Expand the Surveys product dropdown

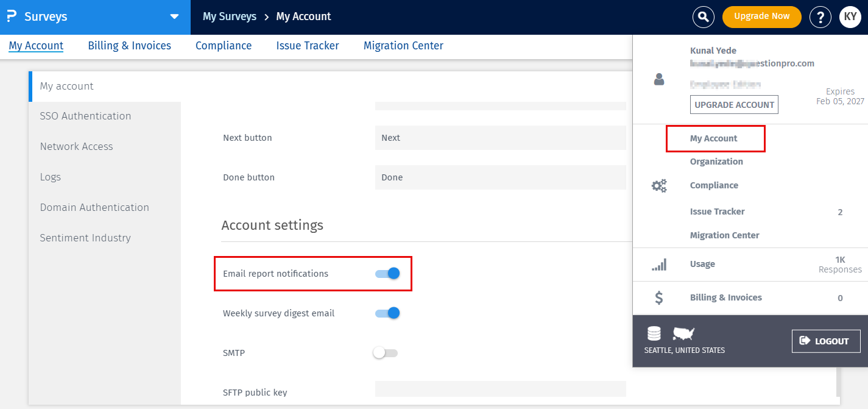174,17
